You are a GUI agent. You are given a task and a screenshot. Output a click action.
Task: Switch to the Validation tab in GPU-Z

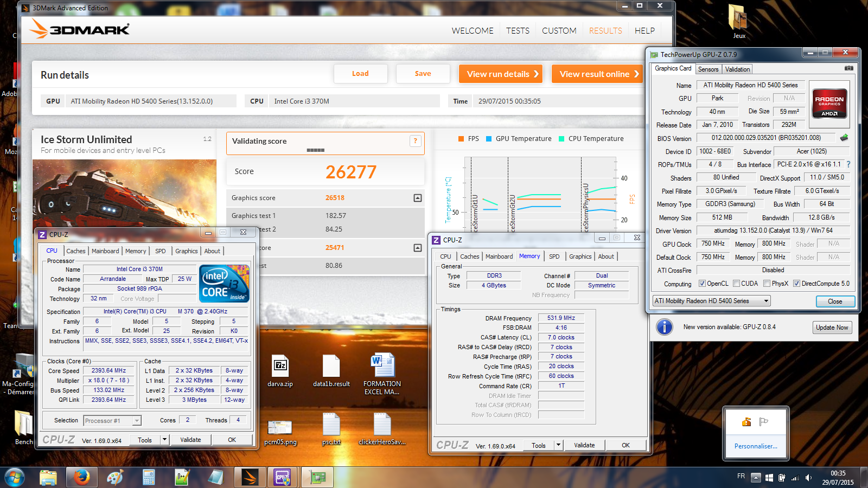[737, 69]
